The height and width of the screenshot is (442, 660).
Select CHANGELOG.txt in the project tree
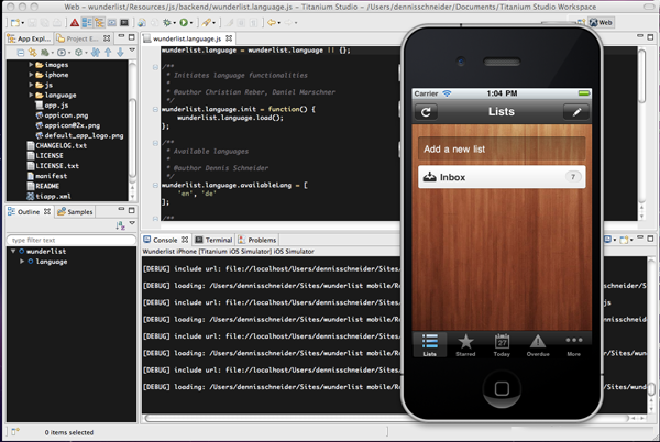pyautogui.click(x=57, y=146)
